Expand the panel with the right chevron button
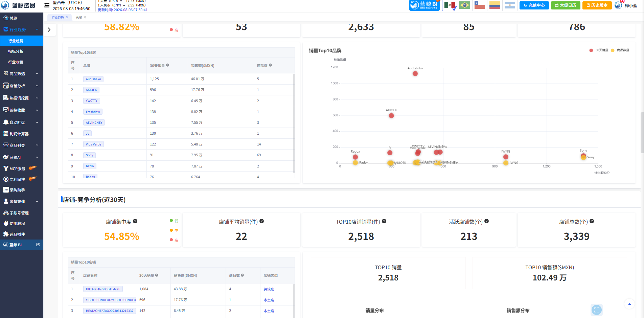The width and height of the screenshot is (644, 318). (x=49, y=30)
